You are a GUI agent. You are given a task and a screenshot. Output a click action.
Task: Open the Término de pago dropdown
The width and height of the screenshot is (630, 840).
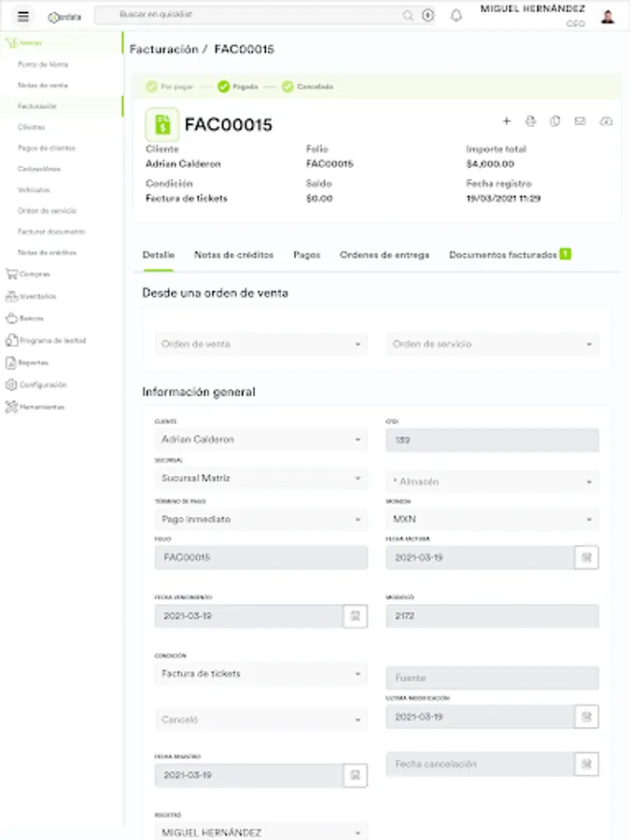260,519
